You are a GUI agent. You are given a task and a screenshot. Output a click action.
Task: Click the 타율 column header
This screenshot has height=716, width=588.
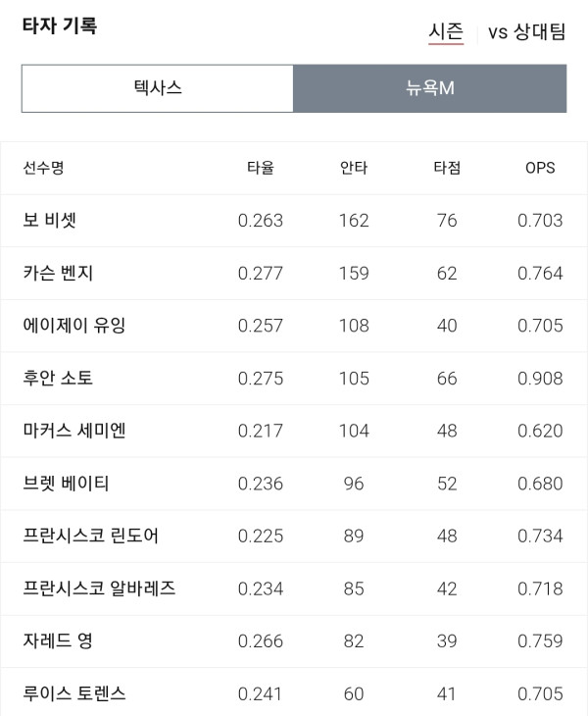[261, 168]
